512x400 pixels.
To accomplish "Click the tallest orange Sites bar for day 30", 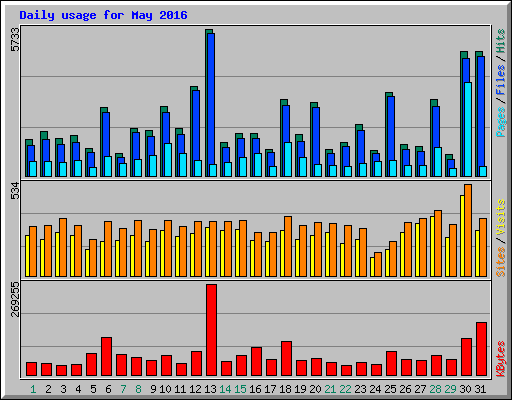I will 468,230.
